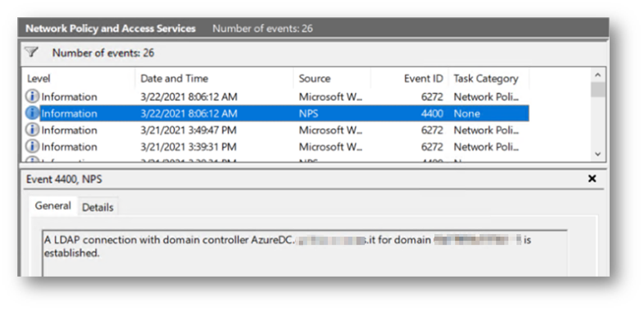This screenshot has width=644, height=311.
Task: Click info icon of 3:49:47 PM event
Action: [x=33, y=130]
